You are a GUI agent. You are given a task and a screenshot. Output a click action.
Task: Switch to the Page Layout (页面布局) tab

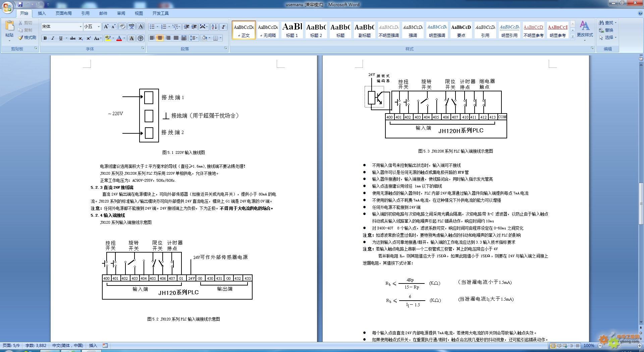coord(64,13)
